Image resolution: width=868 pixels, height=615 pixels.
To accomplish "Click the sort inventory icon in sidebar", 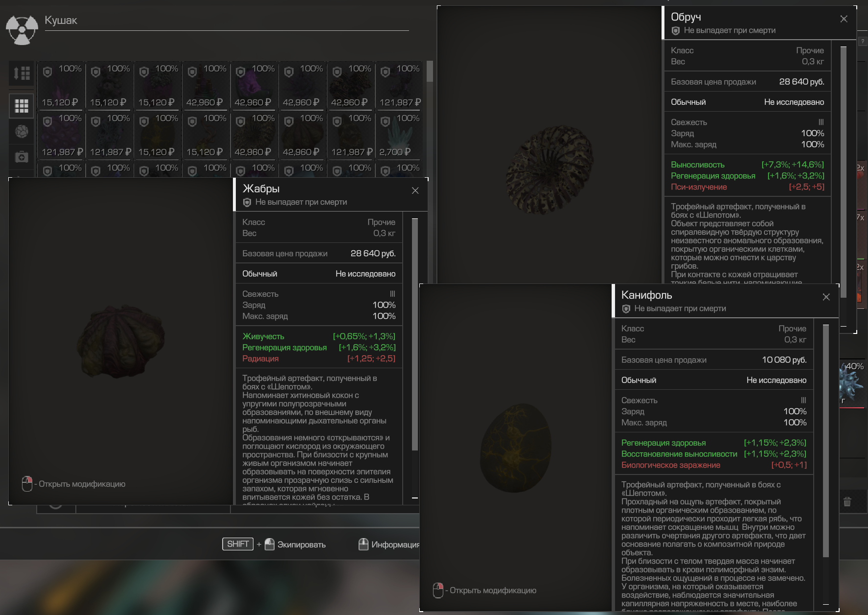I will click(x=22, y=73).
